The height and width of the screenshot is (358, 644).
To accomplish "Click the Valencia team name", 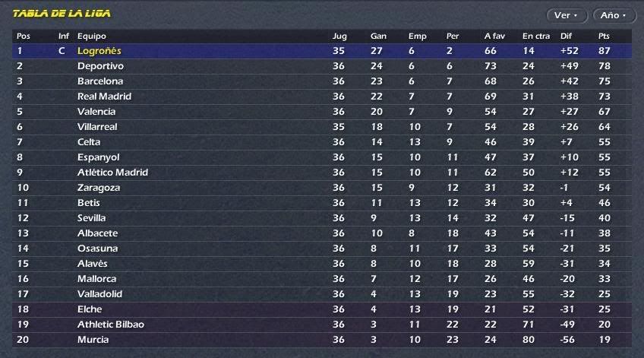I will click(x=96, y=112).
